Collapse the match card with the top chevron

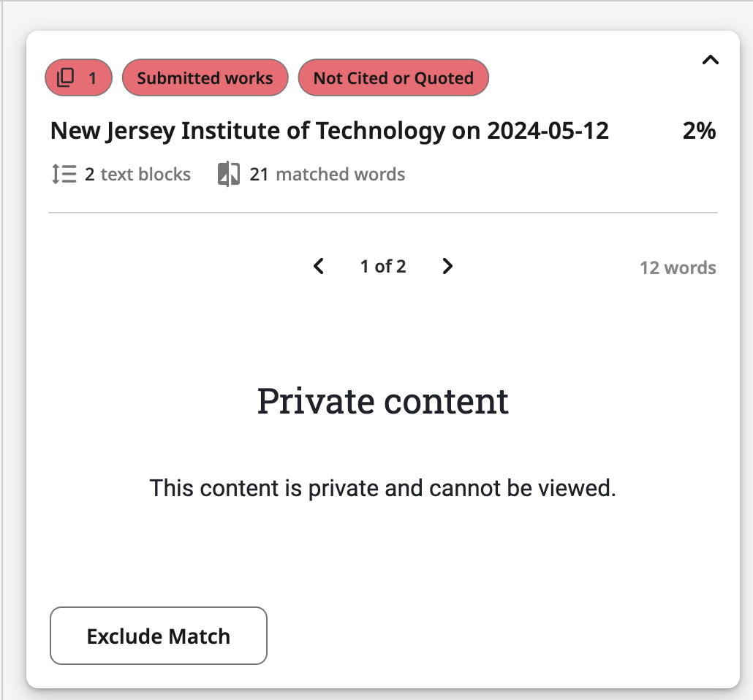[x=710, y=61]
